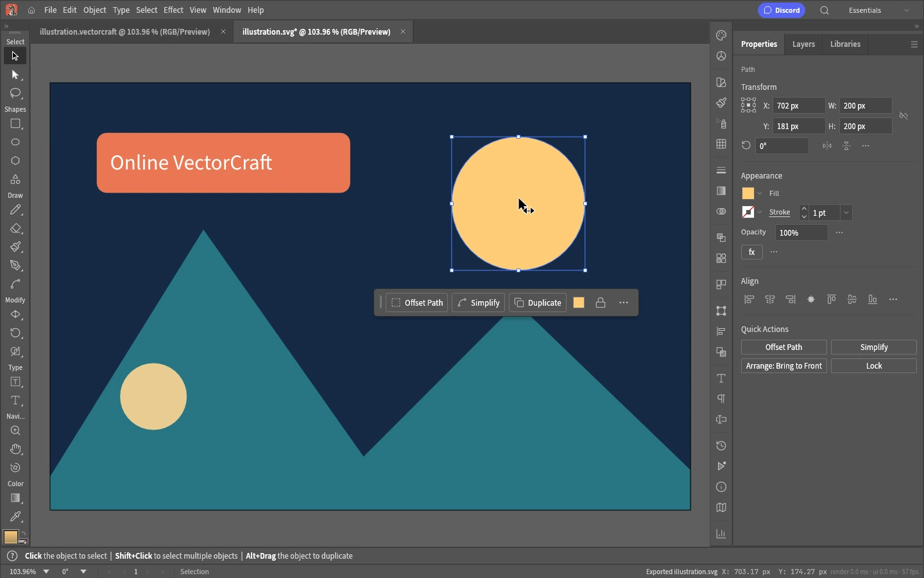Click the Stroke link label
The height and width of the screenshot is (578, 924).
[x=780, y=213]
